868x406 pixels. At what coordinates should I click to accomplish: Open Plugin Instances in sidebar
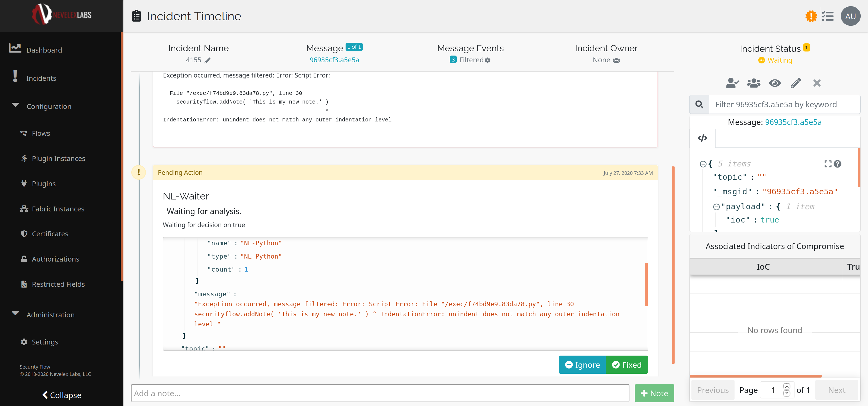(58, 159)
